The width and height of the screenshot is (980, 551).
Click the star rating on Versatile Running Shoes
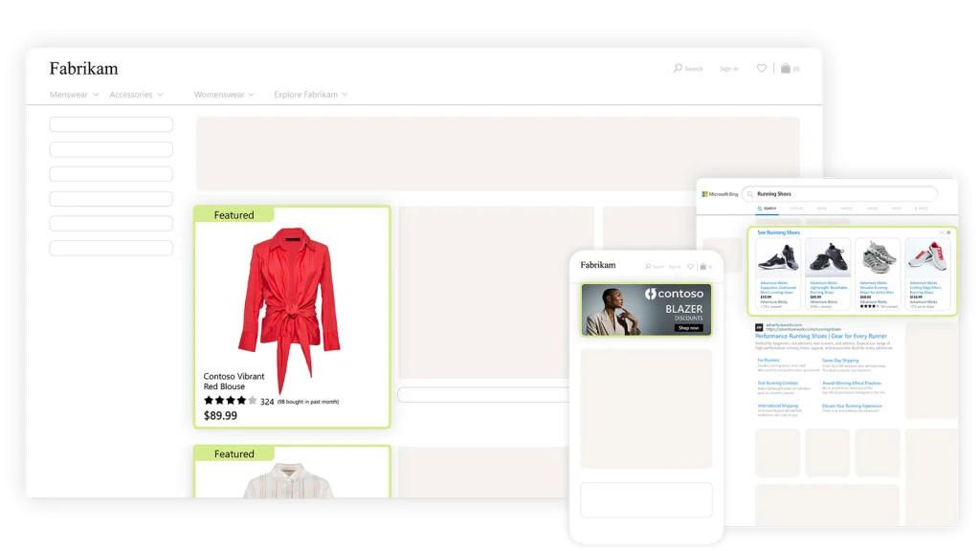[x=867, y=306]
